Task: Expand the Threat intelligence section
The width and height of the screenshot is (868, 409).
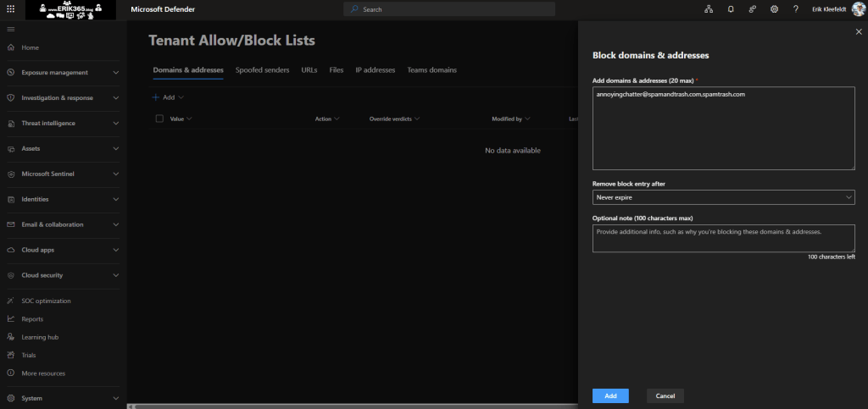Action: pos(115,124)
